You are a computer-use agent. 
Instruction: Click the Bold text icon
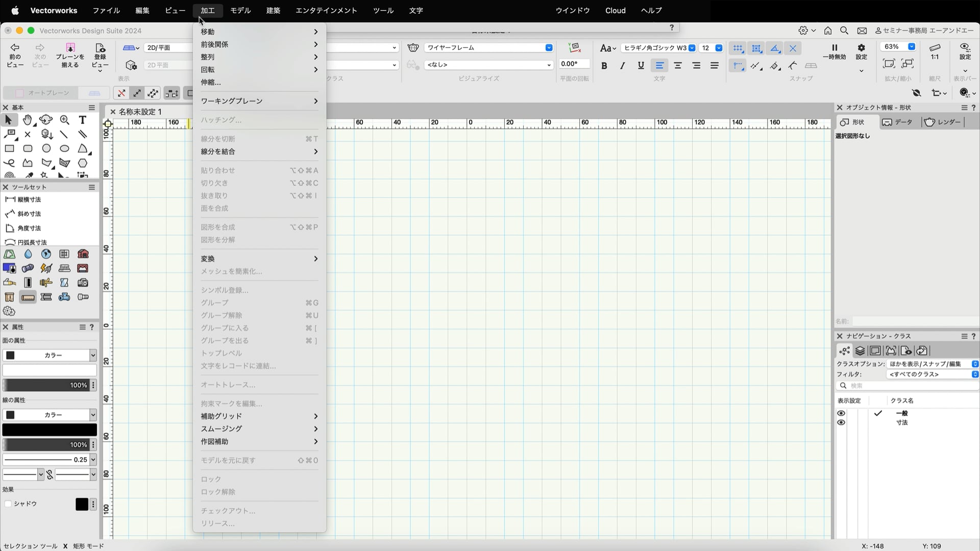click(604, 65)
